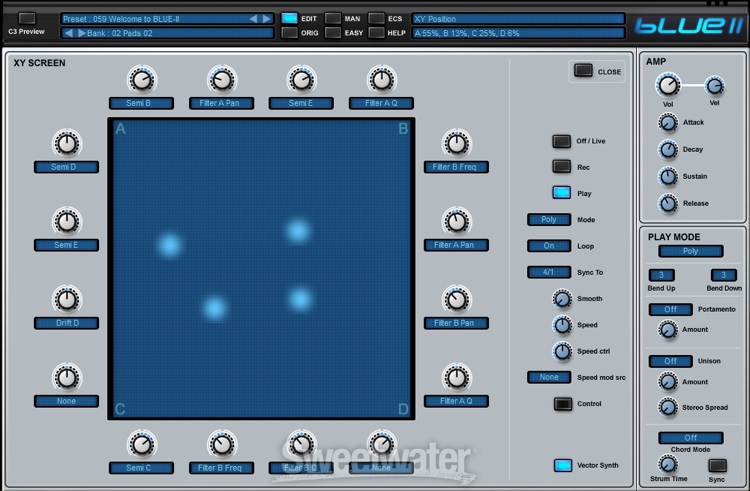Toggle the Vector Synth button

pos(562,465)
